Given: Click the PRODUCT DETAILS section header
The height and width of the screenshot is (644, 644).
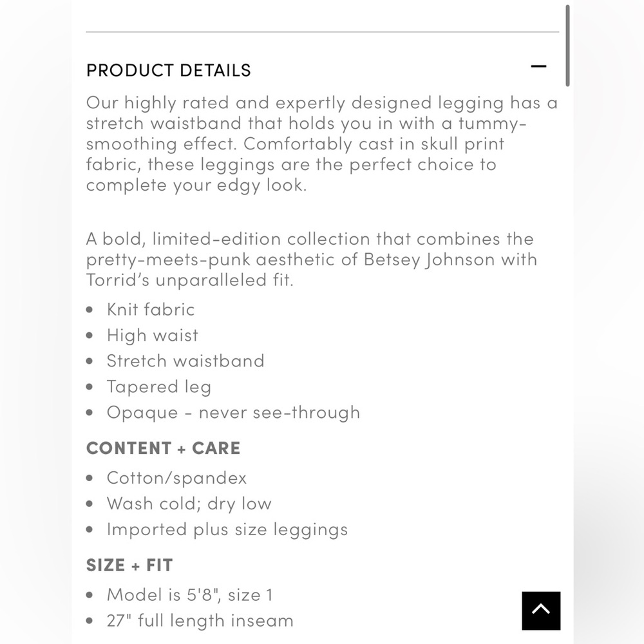Looking at the screenshot, I should (x=169, y=70).
